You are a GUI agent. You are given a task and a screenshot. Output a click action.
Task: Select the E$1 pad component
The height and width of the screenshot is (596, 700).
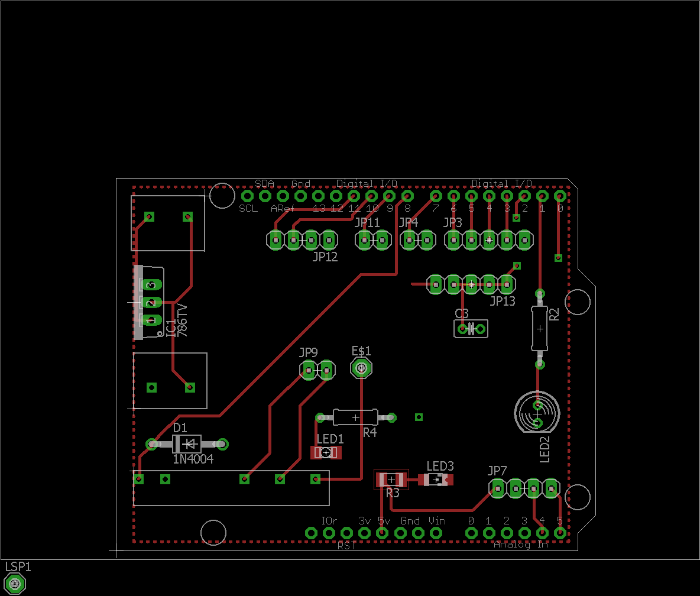pyautogui.click(x=361, y=368)
